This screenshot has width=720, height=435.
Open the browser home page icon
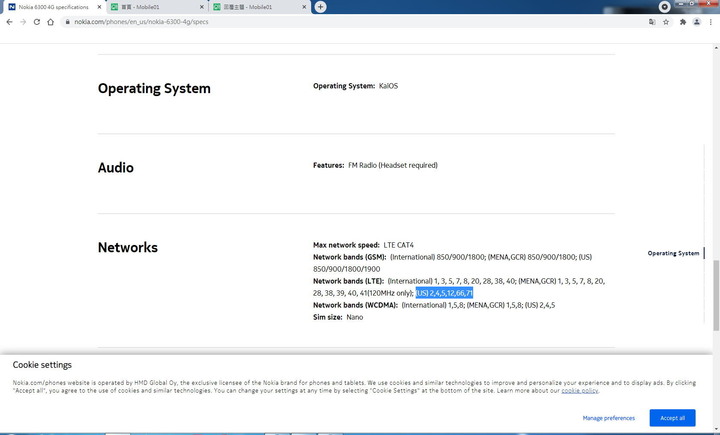point(51,22)
